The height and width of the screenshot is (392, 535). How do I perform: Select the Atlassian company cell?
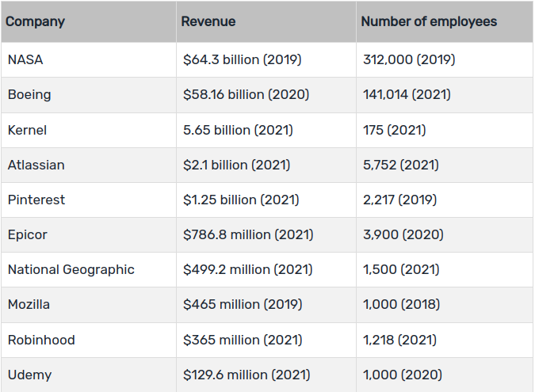click(x=36, y=165)
